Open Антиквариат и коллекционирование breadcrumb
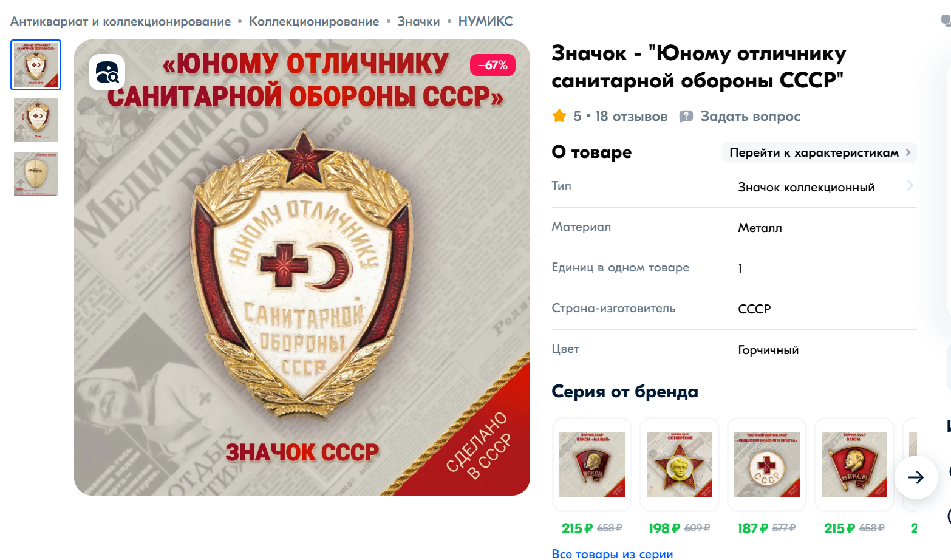 pos(120,22)
